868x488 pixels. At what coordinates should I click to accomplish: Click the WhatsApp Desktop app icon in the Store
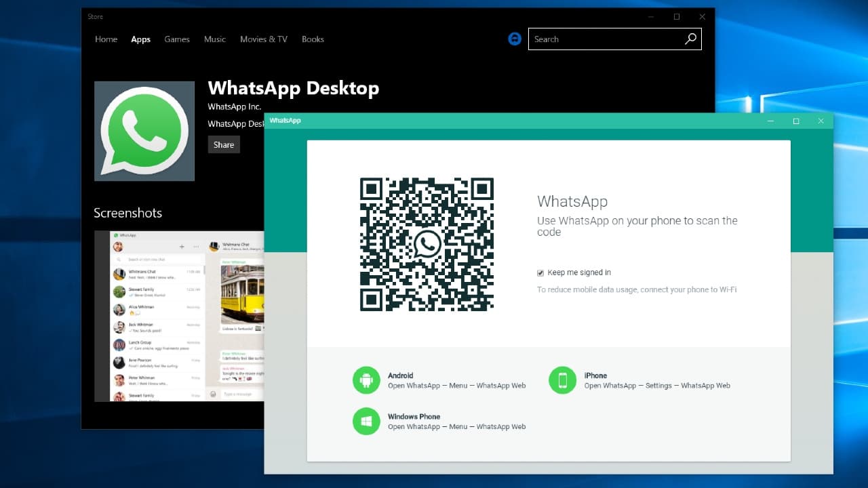click(x=144, y=131)
